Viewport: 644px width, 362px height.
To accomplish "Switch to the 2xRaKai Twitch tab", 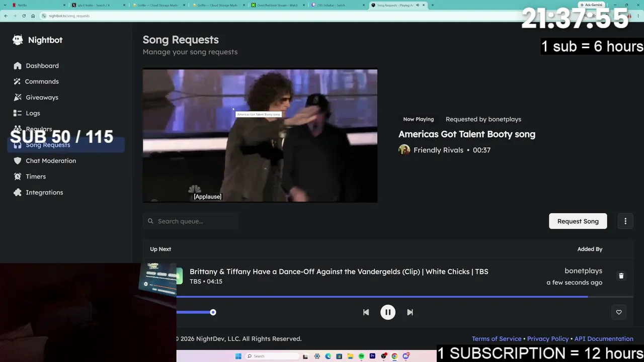I will point(338,5).
